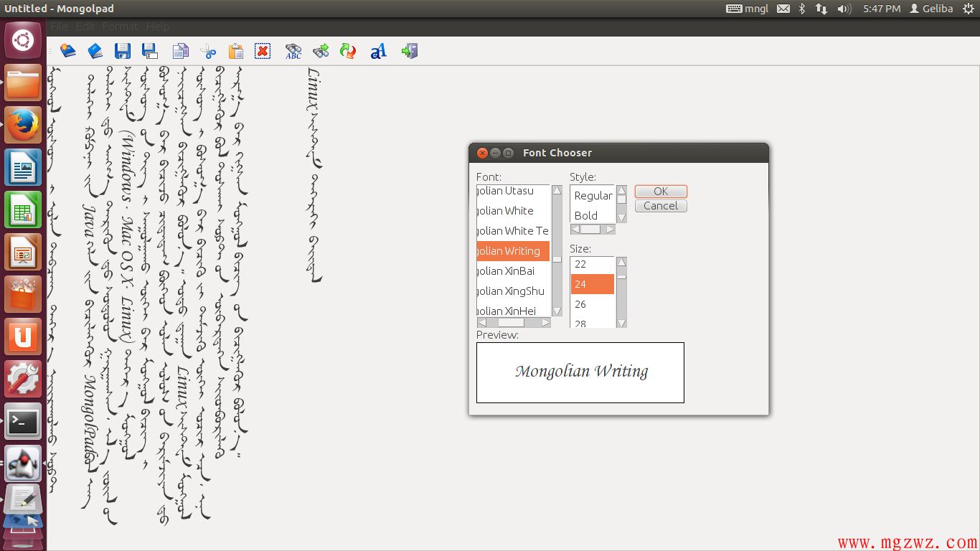The width and height of the screenshot is (980, 551).
Task: Click the Font aA toolbar icon
Action: (x=378, y=51)
